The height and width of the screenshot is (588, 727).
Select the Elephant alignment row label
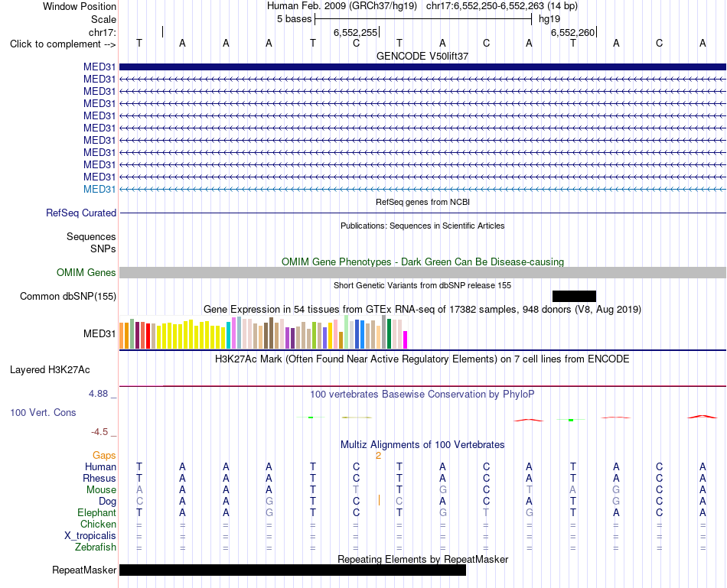pyautogui.click(x=96, y=513)
